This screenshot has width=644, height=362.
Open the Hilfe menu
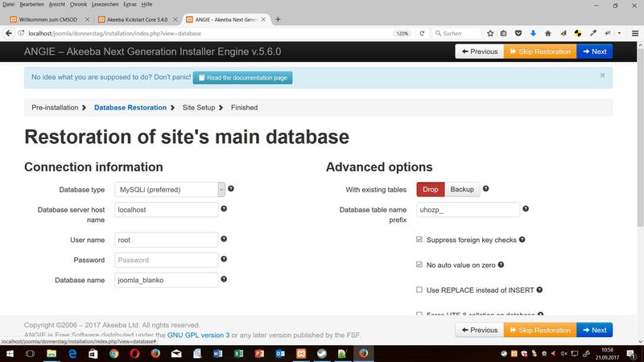click(x=147, y=4)
